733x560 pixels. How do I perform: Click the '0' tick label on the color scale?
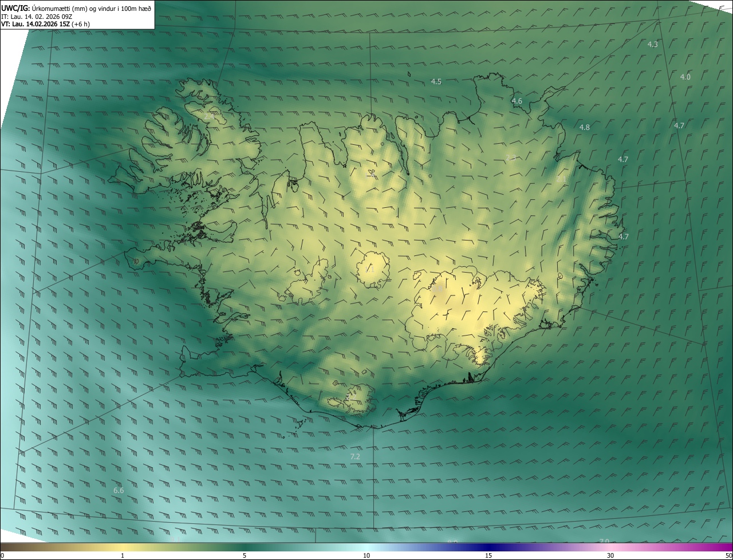coord(2,555)
